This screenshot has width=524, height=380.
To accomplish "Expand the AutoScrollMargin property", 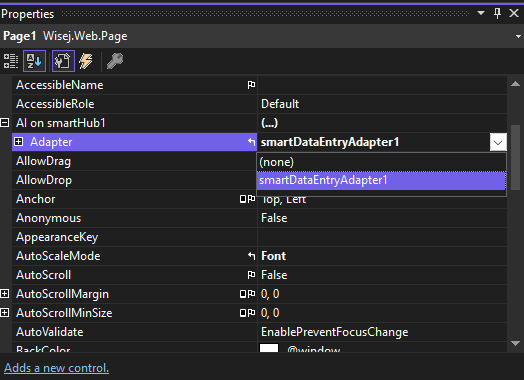I will 5,294.
